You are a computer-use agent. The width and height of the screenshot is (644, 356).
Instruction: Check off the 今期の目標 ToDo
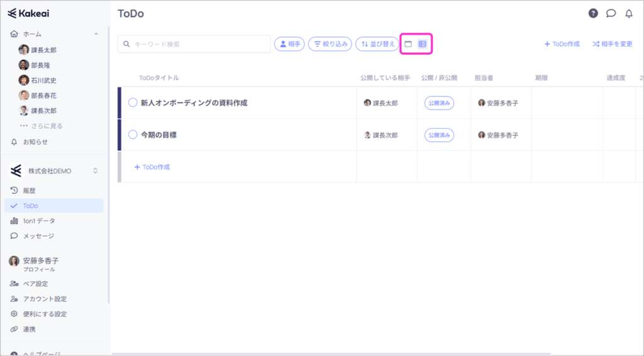click(133, 135)
